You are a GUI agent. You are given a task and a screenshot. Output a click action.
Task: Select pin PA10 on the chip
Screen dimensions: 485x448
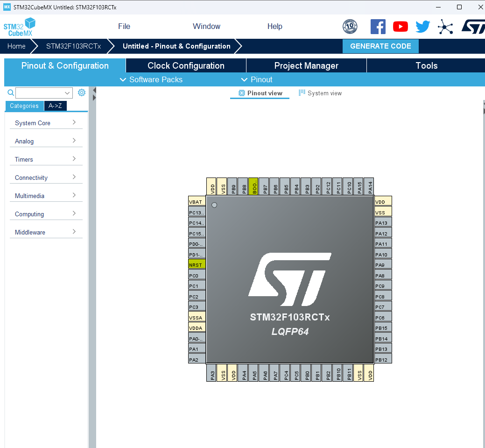[x=383, y=254]
